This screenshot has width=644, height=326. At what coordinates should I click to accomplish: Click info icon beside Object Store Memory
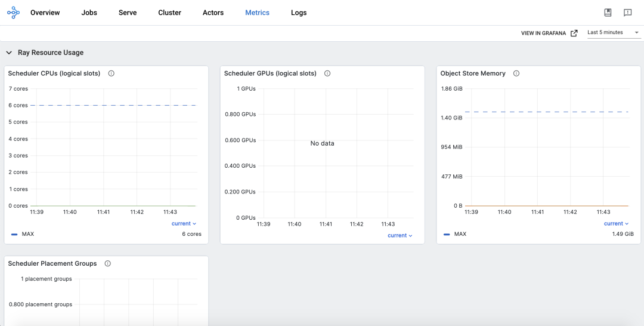pyautogui.click(x=516, y=73)
